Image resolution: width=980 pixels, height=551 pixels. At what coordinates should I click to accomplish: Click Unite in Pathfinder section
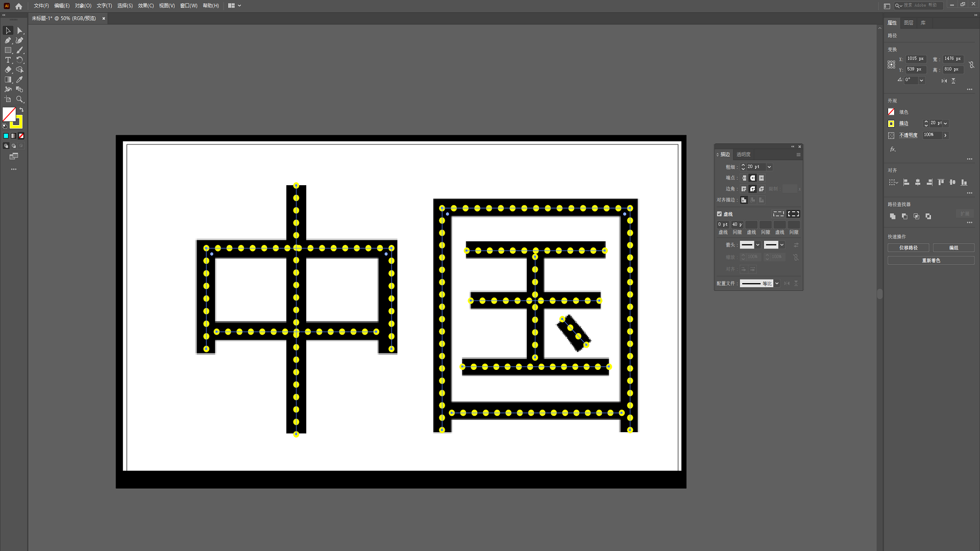pos(893,216)
